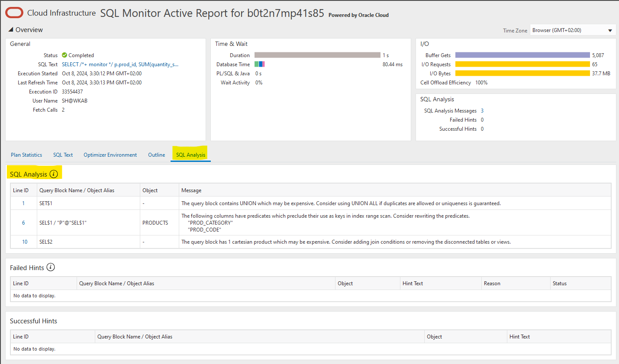Open the truncated SQL Text link
The width and height of the screenshot is (619, 364).
point(119,64)
